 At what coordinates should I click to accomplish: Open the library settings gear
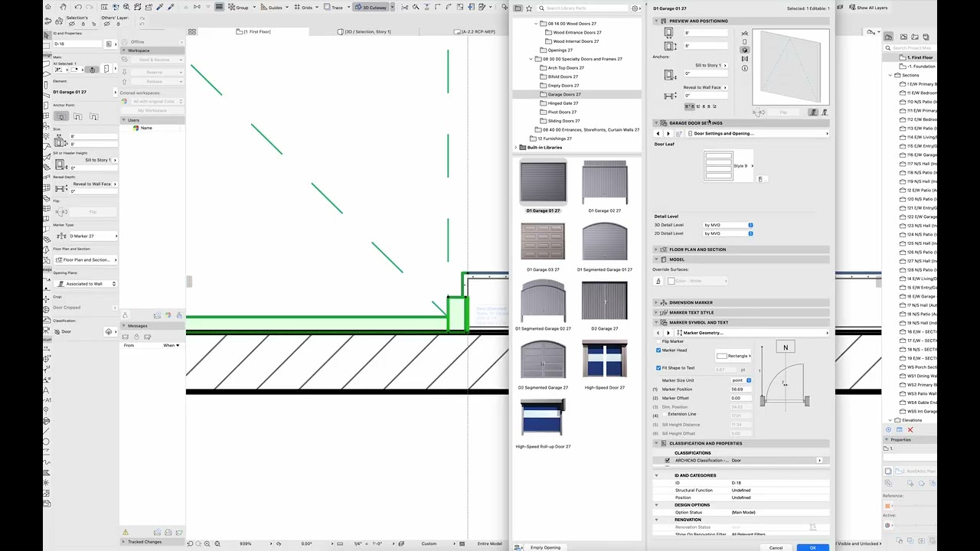635,8
